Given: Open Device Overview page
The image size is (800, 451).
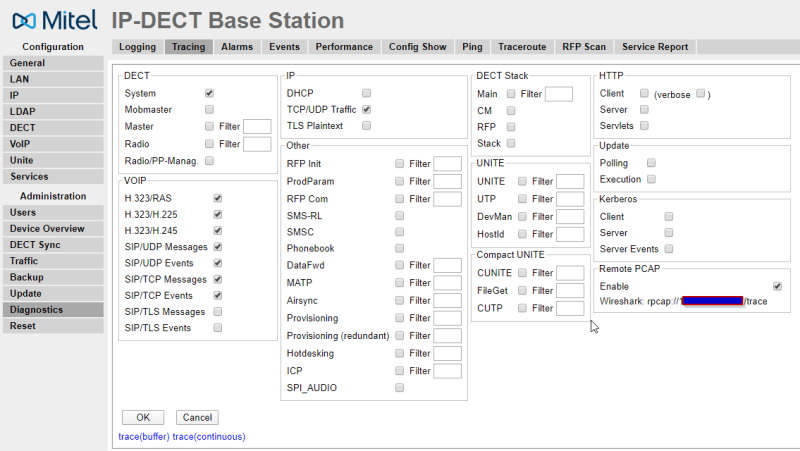Looking at the screenshot, I should [x=53, y=229].
